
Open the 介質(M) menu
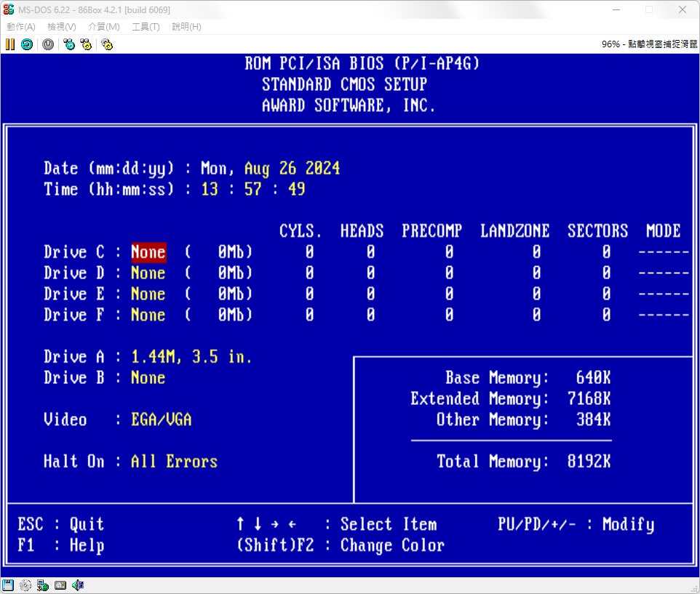click(104, 27)
